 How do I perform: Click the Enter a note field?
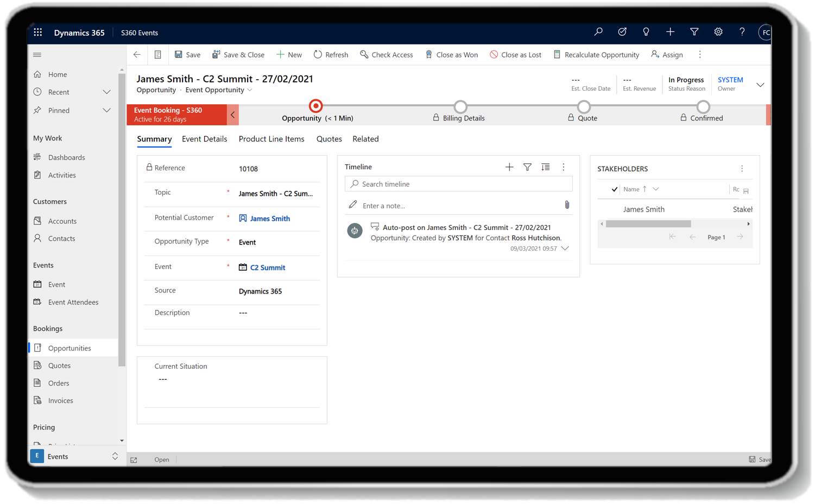(458, 206)
